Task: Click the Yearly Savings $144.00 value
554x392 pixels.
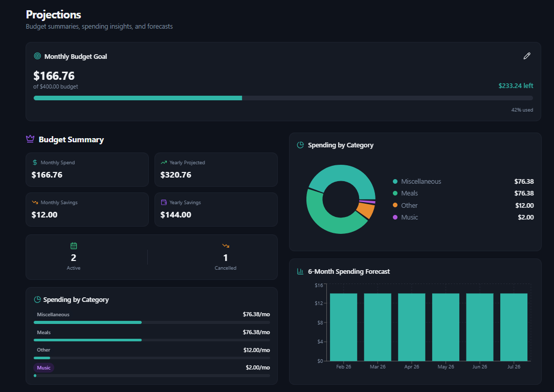Action: tap(175, 215)
